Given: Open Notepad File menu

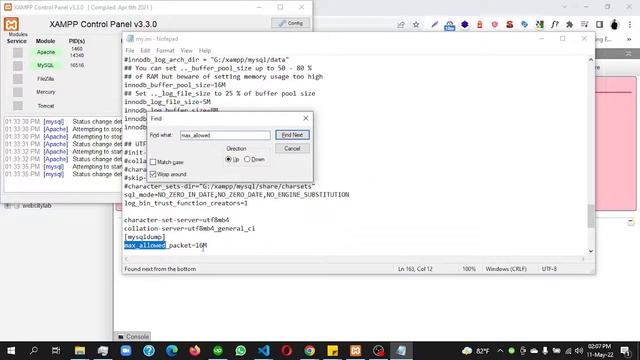Looking at the screenshot, I should coord(130,51).
